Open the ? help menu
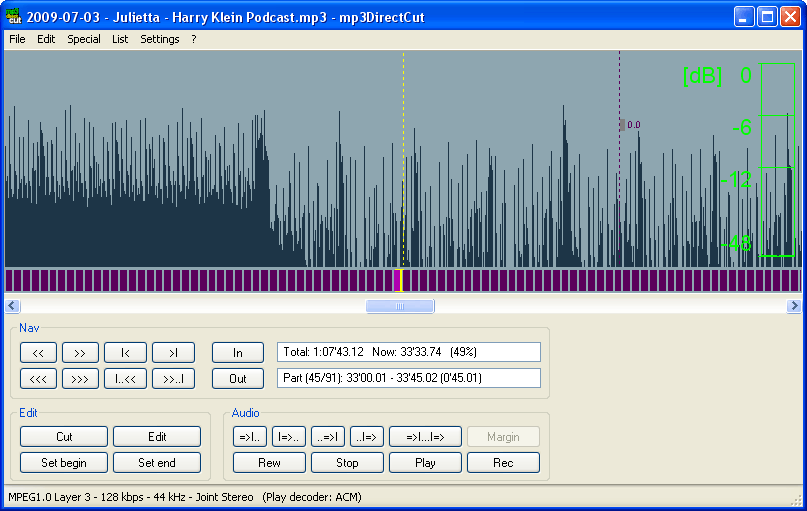This screenshot has height=511, width=807. click(x=194, y=39)
